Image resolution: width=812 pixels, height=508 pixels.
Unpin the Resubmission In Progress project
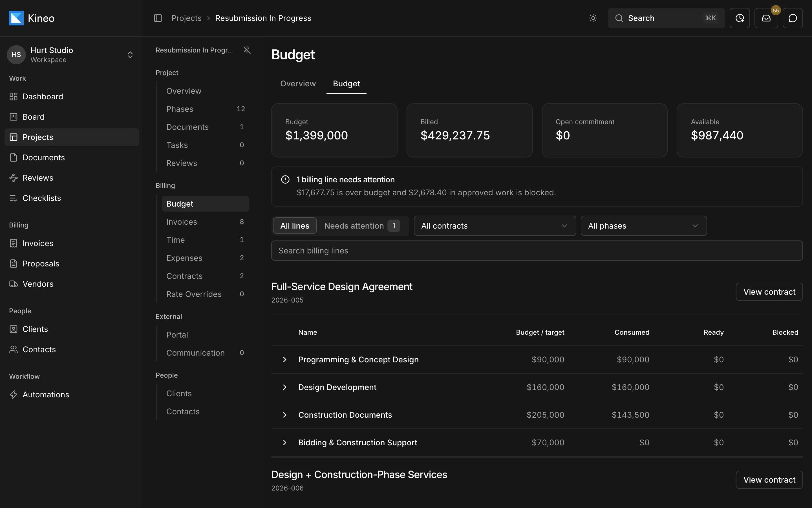coord(247,50)
